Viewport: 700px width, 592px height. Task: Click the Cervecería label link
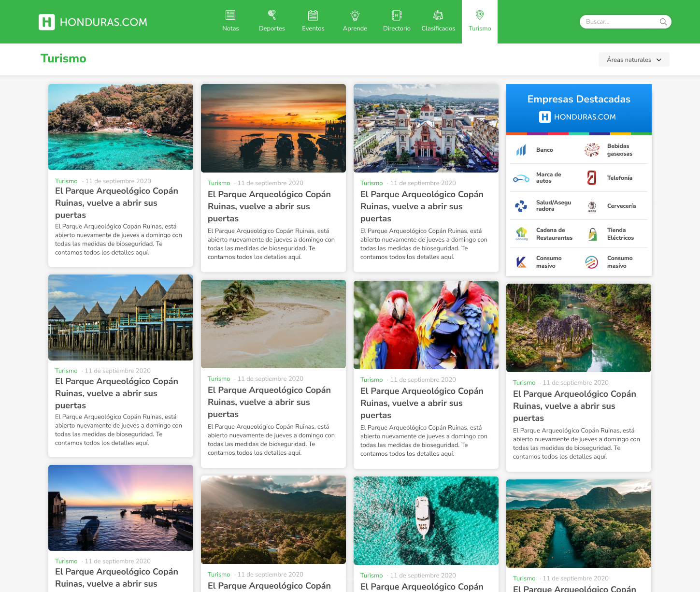click(x=621, y=206)
